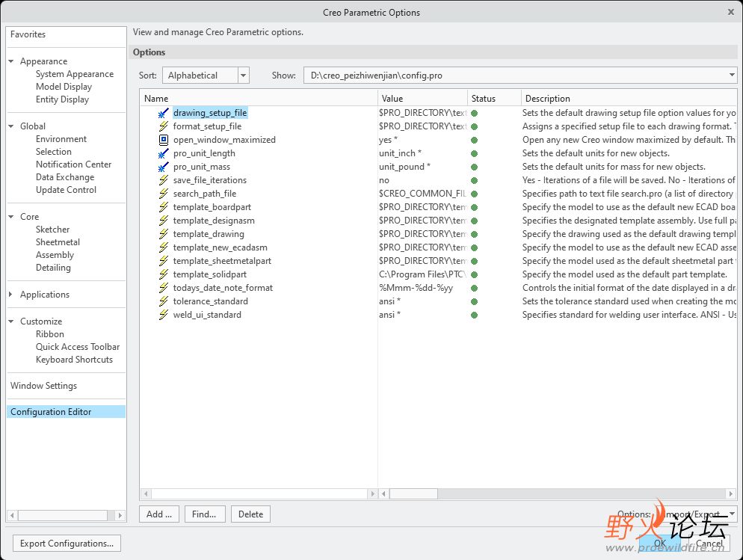Click the value 'unit_inch *'
The width and height of the screenshot is (743, 560).
(x=401, y=153)
